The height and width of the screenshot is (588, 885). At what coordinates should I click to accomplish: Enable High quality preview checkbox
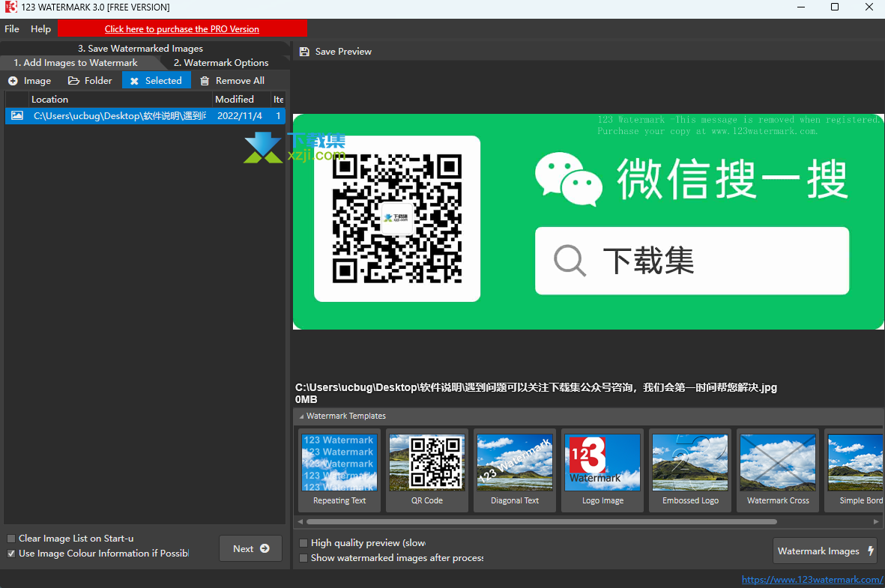(303, 543)
